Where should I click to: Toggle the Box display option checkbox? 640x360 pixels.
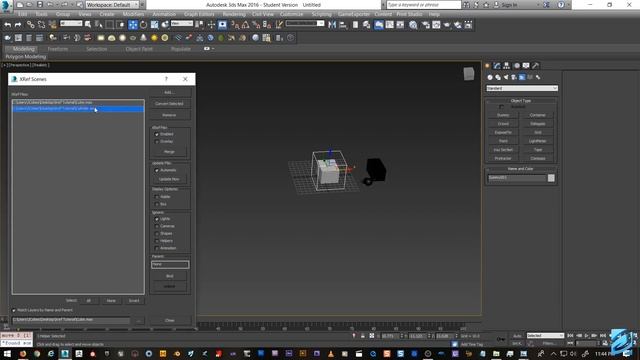point(157,204)
